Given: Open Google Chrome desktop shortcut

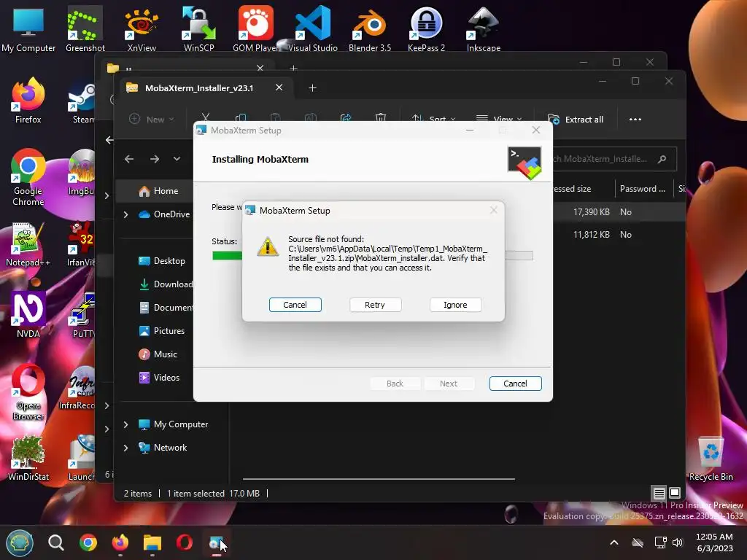Looking at the screenshot, I should [x=28, y=177].
